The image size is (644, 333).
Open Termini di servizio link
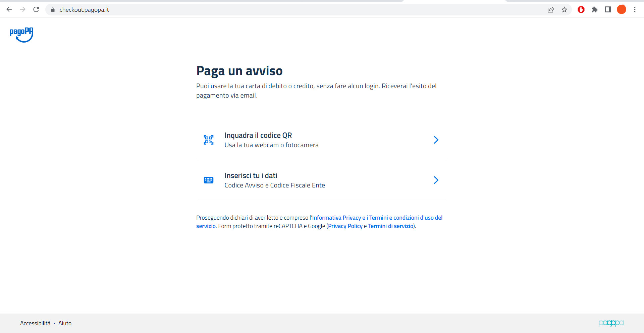(x=390, y=226)
